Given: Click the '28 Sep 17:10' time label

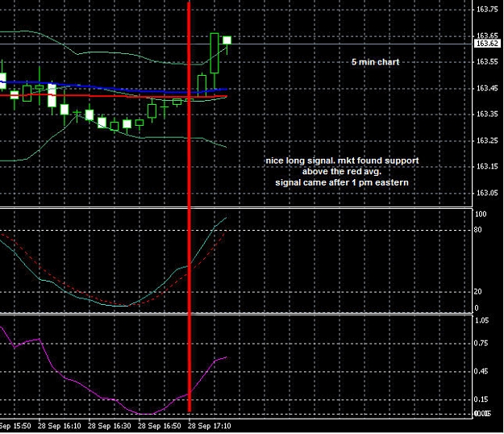Looking at the screenshot, I should [209, 426].
